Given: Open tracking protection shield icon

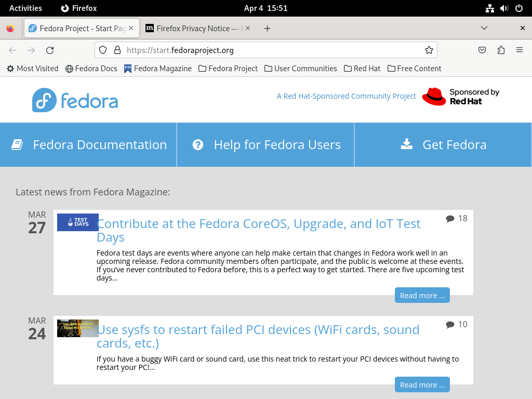Looking at the screenshot, I should (x=103, y=50).
